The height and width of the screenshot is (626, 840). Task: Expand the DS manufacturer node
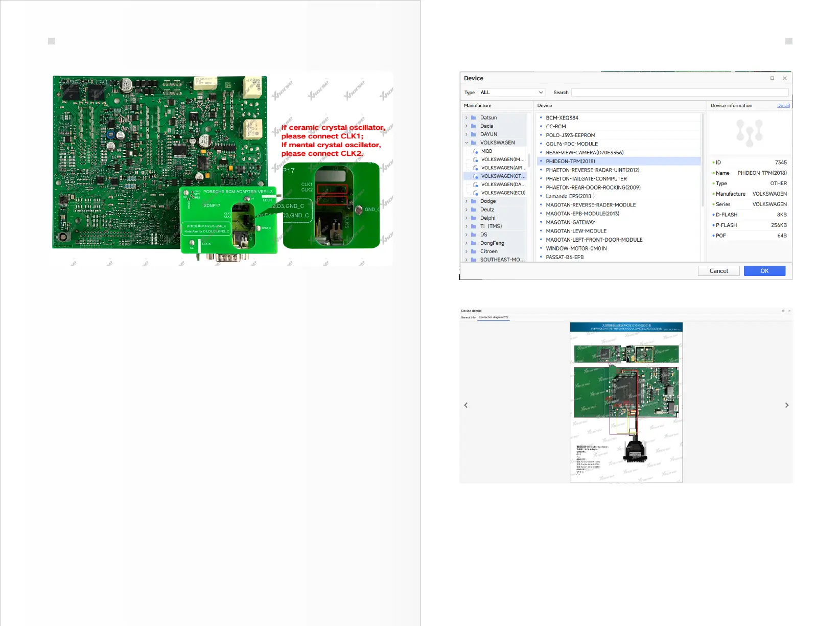click(x=466, y=235)
